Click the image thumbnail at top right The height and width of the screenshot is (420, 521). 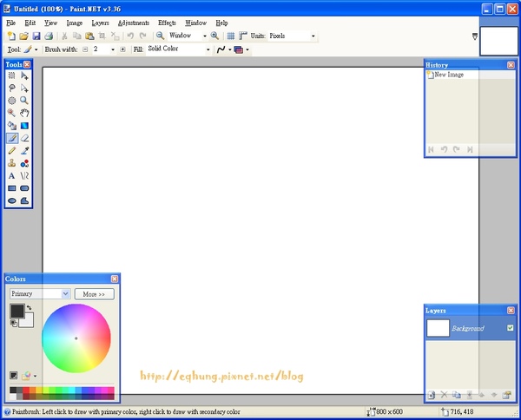coord(498,41)
